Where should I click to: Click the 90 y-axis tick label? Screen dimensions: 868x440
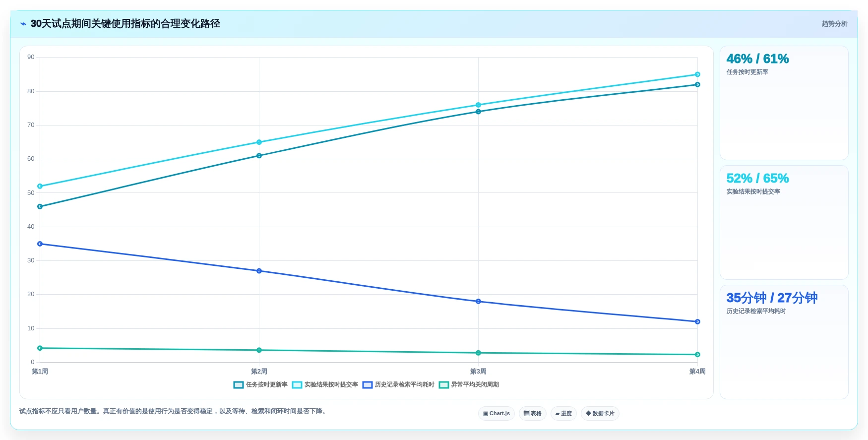tap(31, 57)
